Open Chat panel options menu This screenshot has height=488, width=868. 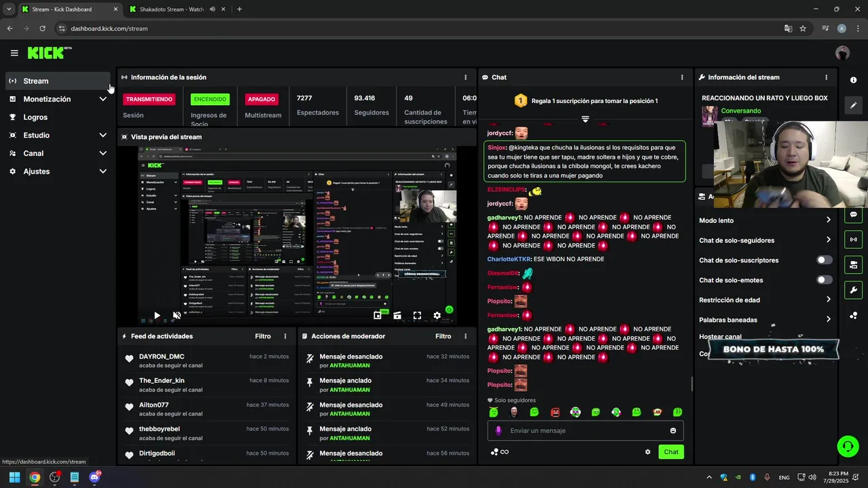pyautogui.click(x=682, y=77)
